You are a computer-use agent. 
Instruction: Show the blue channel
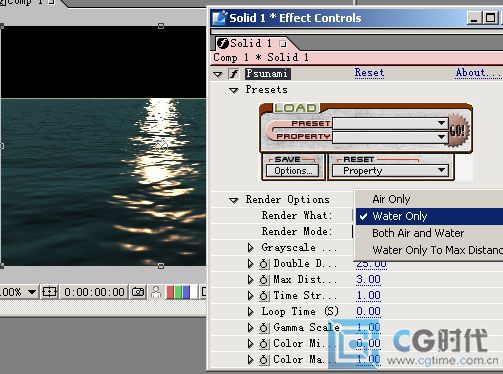186,292
